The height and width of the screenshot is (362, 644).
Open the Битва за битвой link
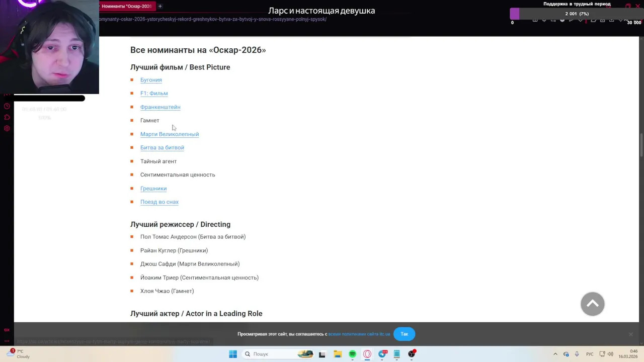point(162,148)
